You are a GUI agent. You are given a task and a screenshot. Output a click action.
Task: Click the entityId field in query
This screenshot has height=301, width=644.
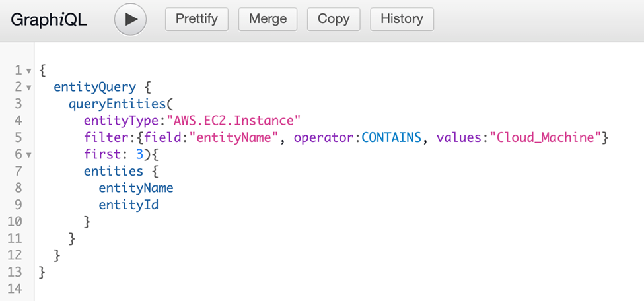tap(128, 205)
